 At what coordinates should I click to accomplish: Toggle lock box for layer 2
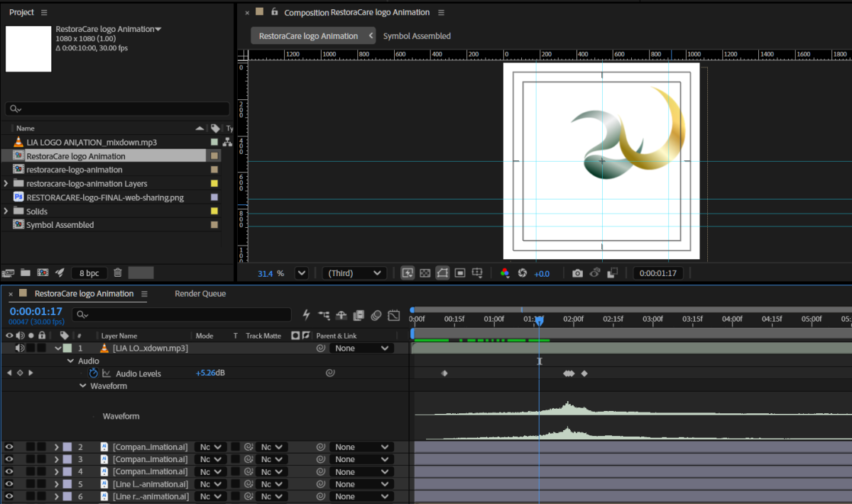point(42,447)
